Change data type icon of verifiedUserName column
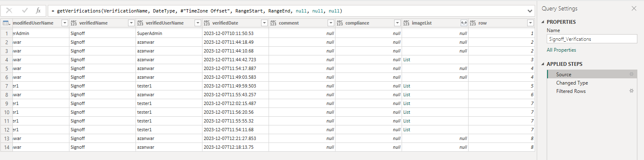Viewport: 644px width, 160px height. pyautogui.click(x=141, y=23)
